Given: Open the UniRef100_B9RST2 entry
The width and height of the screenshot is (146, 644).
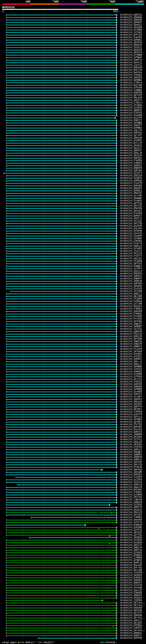Looking at the screenshot, I should pyautogui.click(x=131, y=120).
